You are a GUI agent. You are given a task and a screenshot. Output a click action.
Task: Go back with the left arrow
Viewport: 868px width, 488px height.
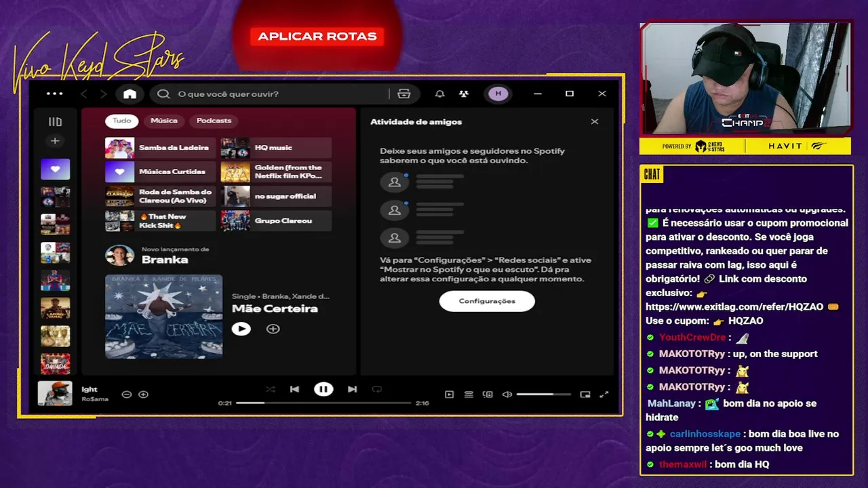(84, 94)
